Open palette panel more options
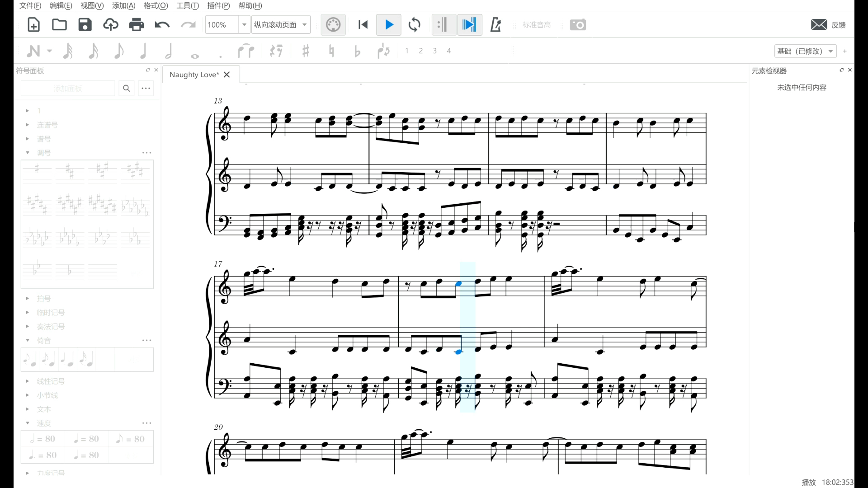Image resolution: width=868 pixels, height=488 pixels. 146,88
